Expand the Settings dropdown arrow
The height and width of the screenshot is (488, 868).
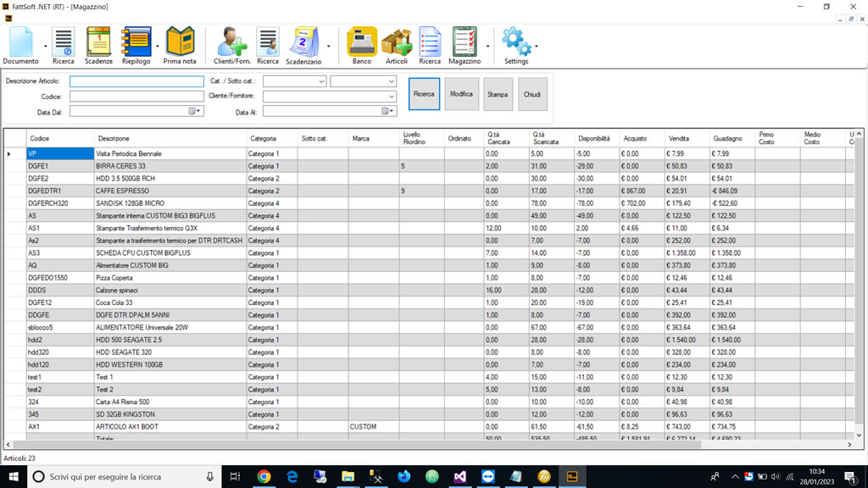(537, 47)
